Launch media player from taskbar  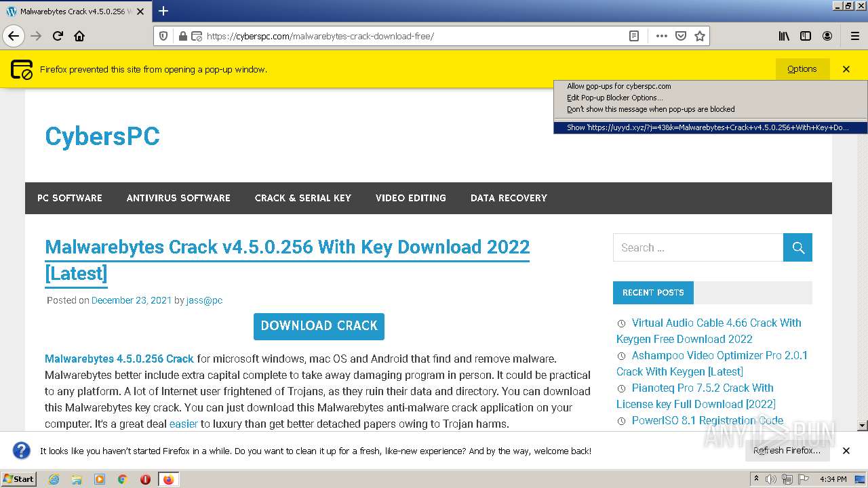click(100, 479)
